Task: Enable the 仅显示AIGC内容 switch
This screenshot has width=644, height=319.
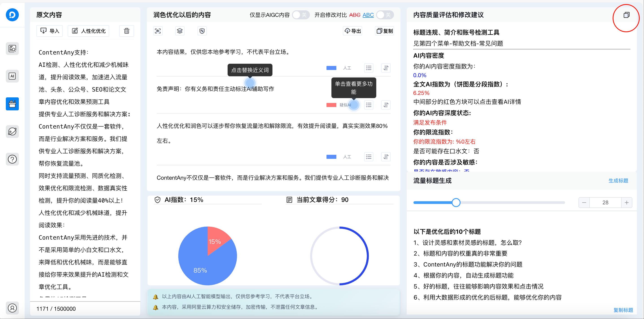Action: click(301, 15)
